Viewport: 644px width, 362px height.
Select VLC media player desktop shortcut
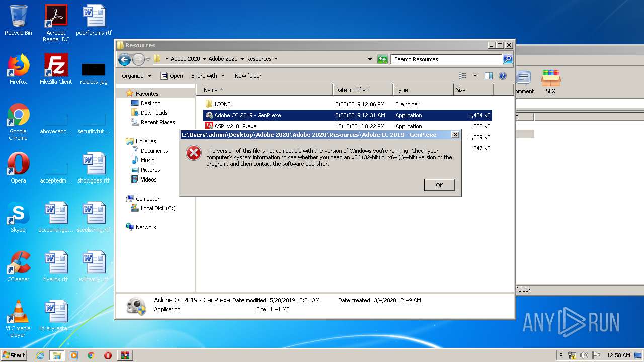click(x=18, y=319)
